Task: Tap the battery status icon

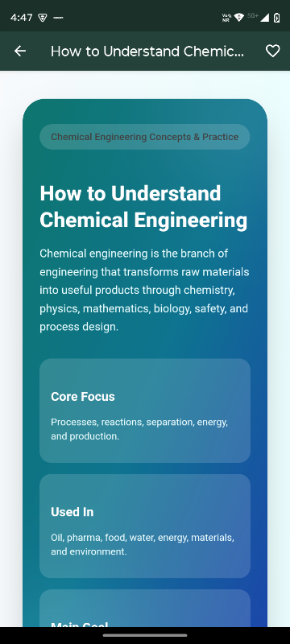Action: coord(277,17)
